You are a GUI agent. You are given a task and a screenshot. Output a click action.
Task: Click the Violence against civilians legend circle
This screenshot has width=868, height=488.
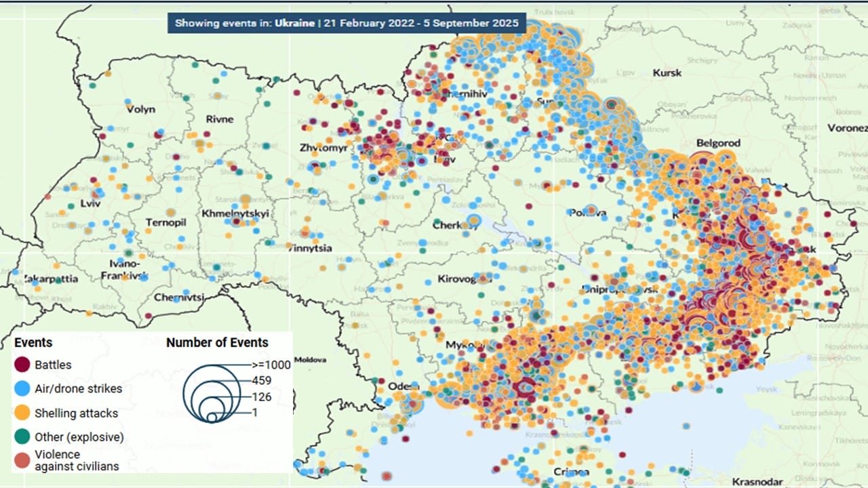[22, 460]
